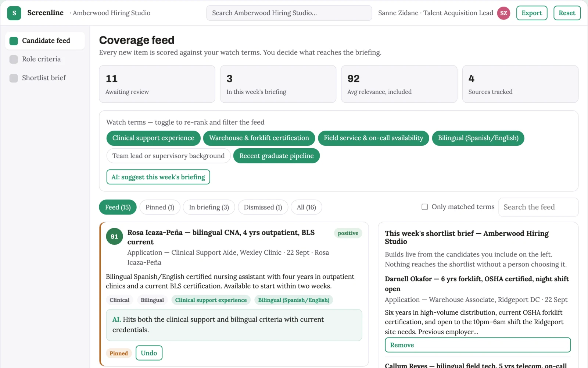
Task: Open Darnell Okafor entry title
Action: click(477, 284)
